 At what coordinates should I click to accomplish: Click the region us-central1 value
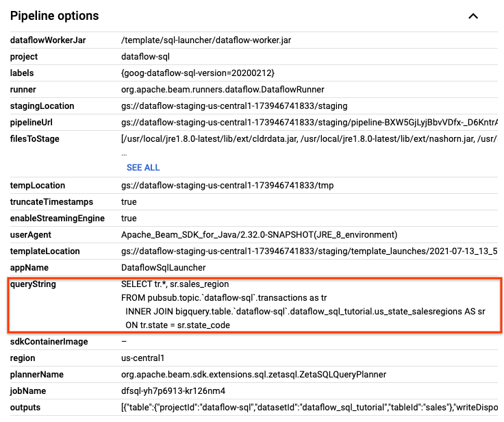[x=143, y=358]
